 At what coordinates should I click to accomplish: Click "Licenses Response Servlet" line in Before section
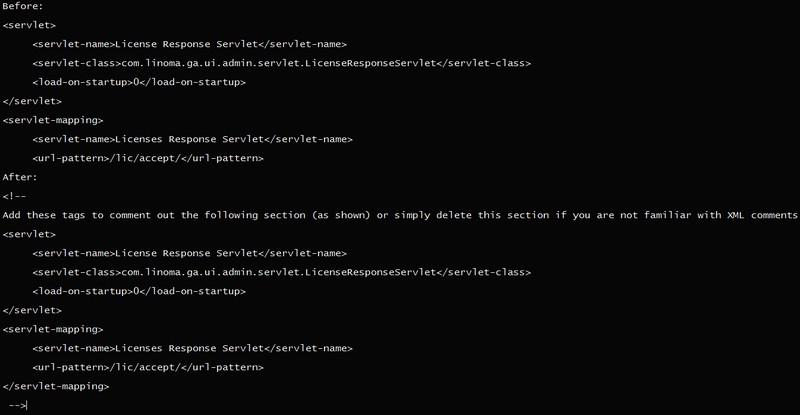click(192, 139)
